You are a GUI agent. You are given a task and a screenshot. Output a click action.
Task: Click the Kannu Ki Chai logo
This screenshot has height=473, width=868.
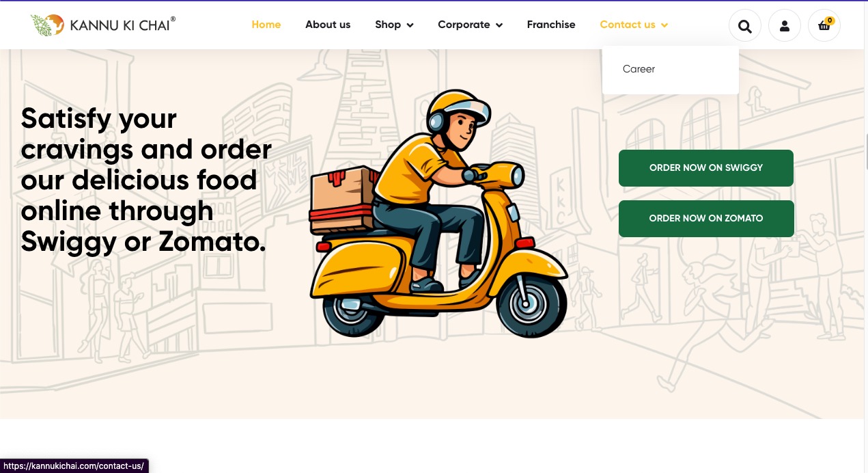tap(102, 25)
